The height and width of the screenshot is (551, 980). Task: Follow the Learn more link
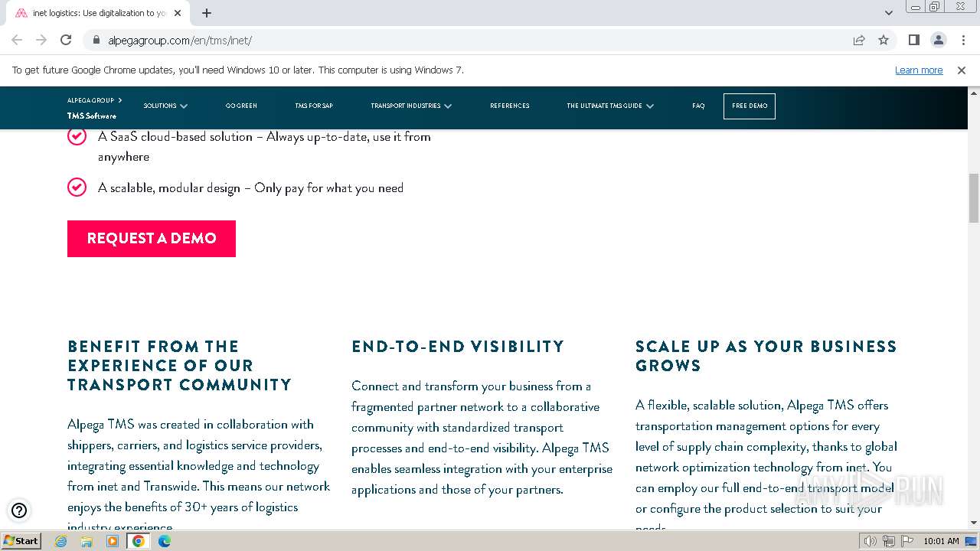point(919,70)
